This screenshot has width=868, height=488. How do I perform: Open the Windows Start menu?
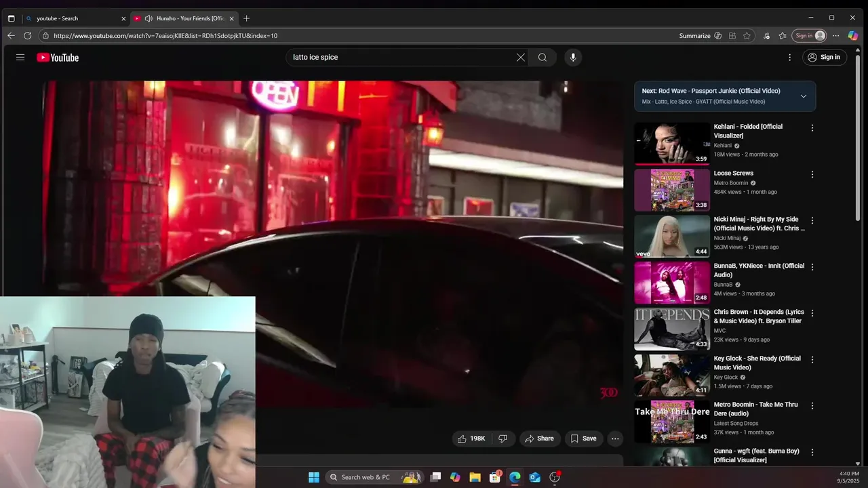pyautogui.click(x=314, y=477)
